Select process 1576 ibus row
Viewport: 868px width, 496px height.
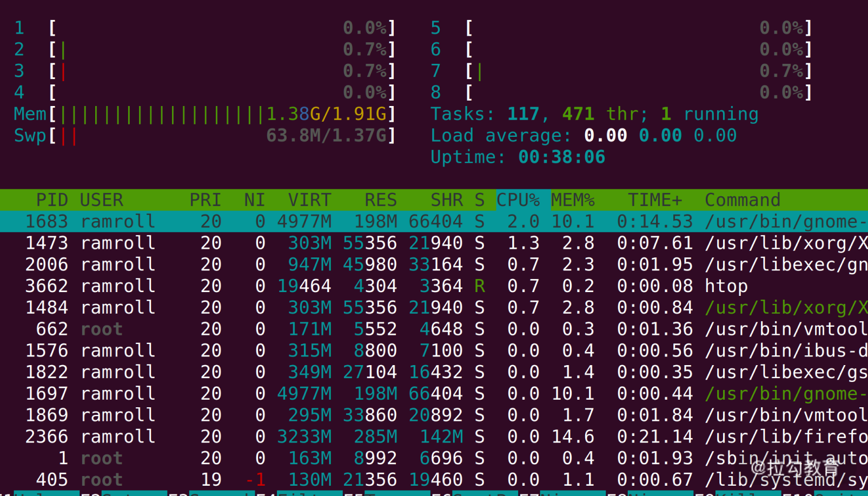point(433,350)
